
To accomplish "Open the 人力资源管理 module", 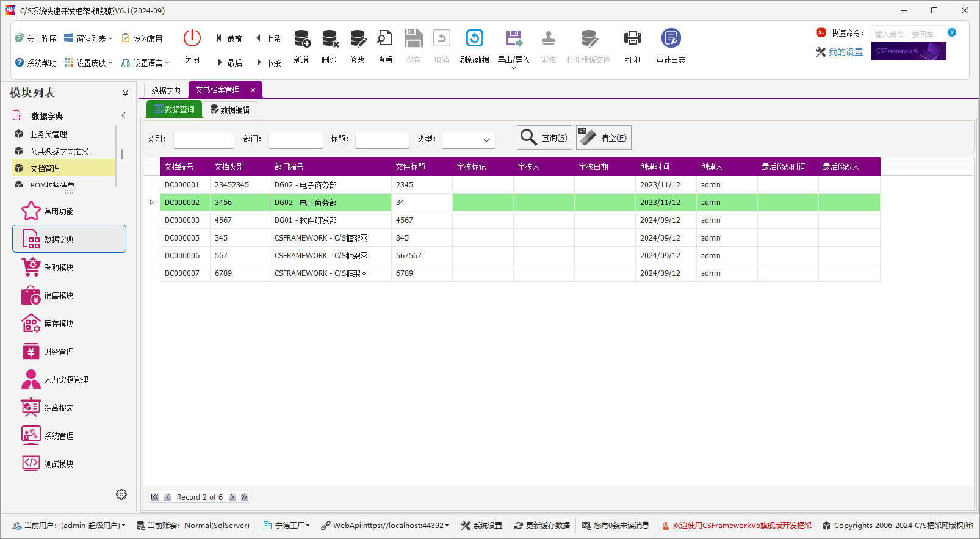I will [69, 380].
